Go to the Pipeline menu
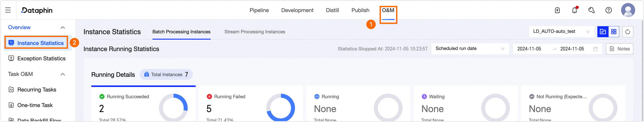This screenshot has height=122, width=644. [x=259, y=10]
